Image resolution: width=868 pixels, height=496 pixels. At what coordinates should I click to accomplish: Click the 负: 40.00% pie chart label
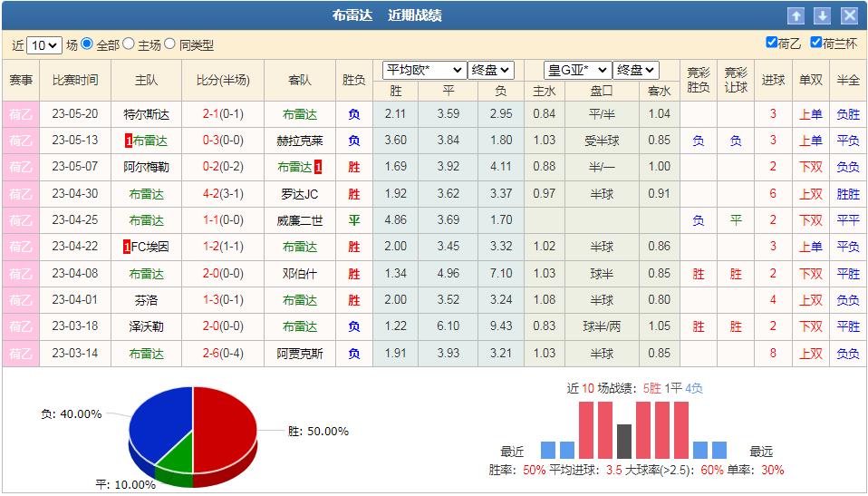72,414
